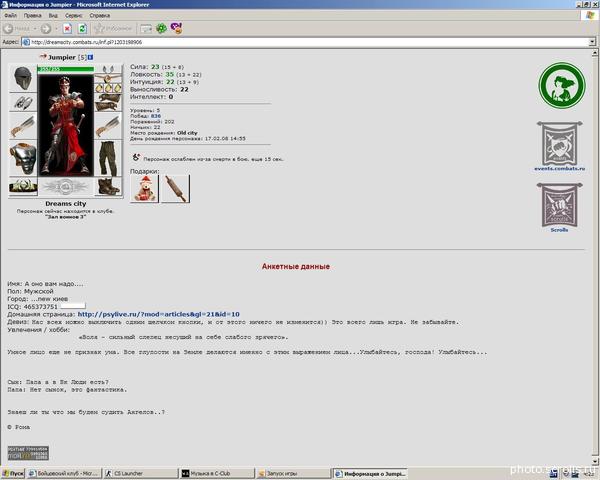Click the purple Yahoo toolbar icon
This screenshot has width=600, height=480.
[x=176, y=28]
